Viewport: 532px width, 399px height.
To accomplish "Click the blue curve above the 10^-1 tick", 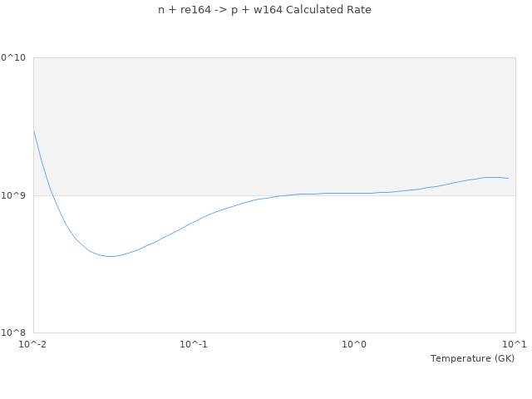I will point(194,222).
